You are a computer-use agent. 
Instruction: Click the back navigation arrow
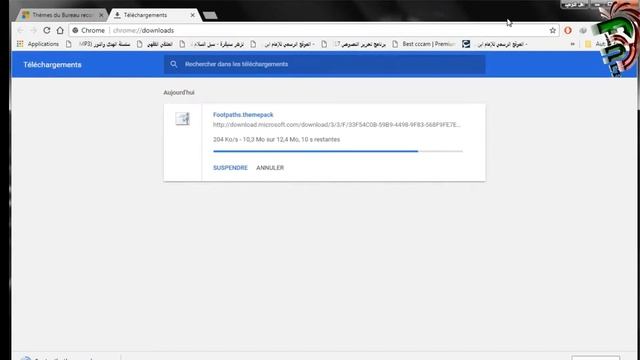(20, 30)
